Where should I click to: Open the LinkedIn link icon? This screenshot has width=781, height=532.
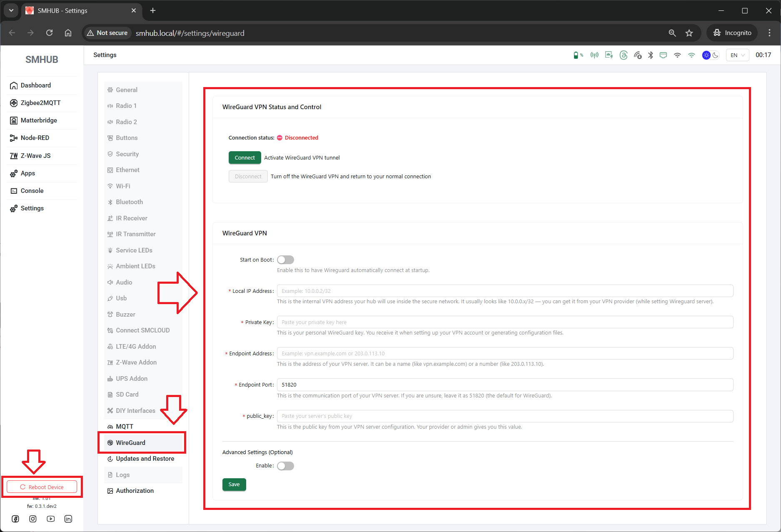pyautogui.click(x=68, y=519)
